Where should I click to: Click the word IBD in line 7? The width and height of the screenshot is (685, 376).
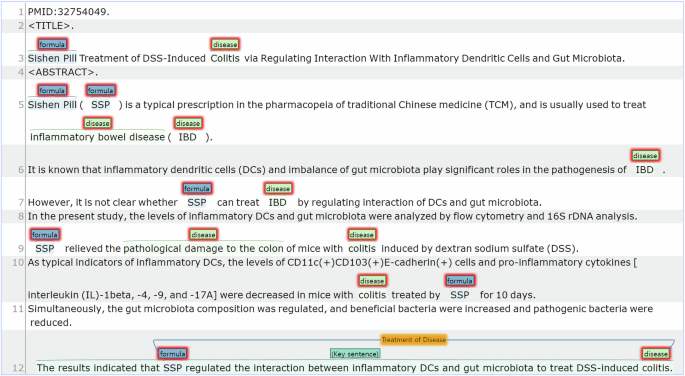coord(277,203)
